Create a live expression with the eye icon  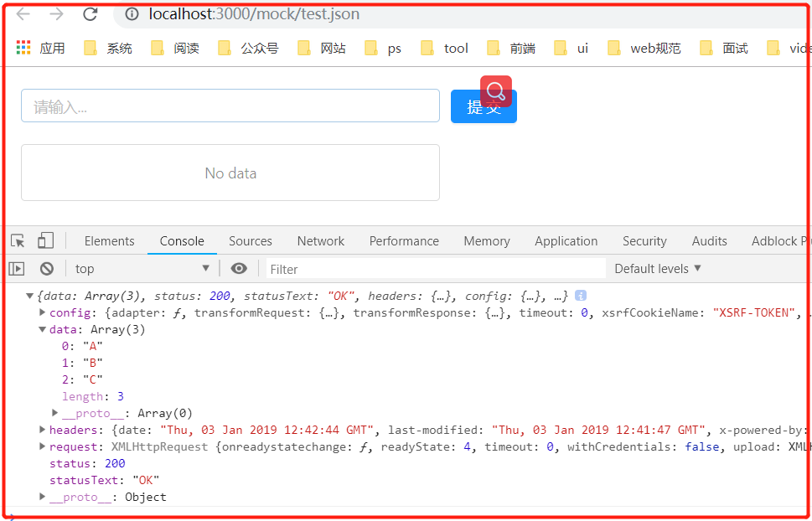239,268
